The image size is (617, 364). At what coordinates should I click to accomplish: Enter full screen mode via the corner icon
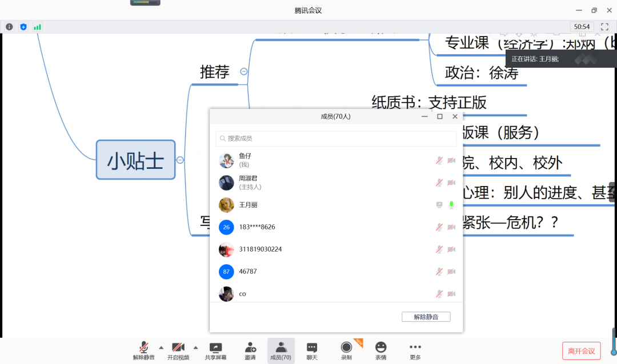pos(604,27)
